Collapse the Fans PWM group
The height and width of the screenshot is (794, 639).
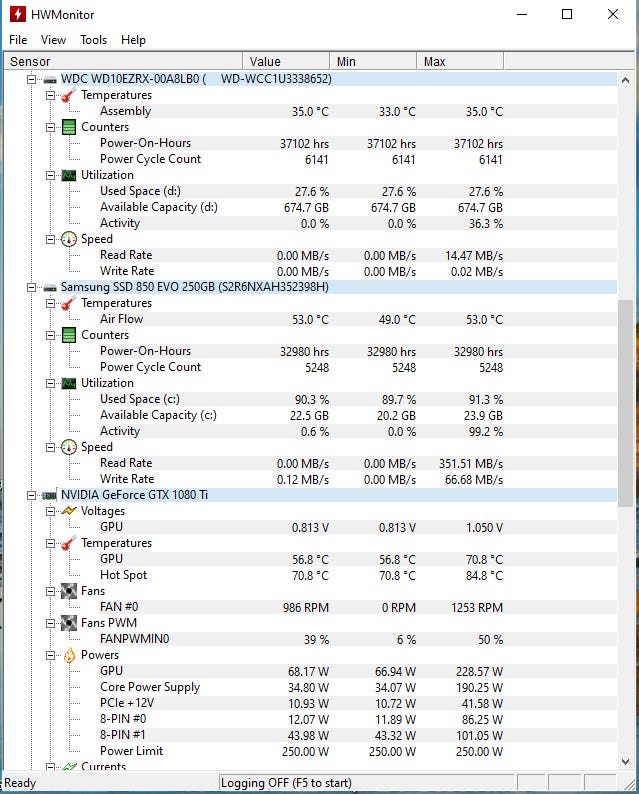[x=51, y=623]
